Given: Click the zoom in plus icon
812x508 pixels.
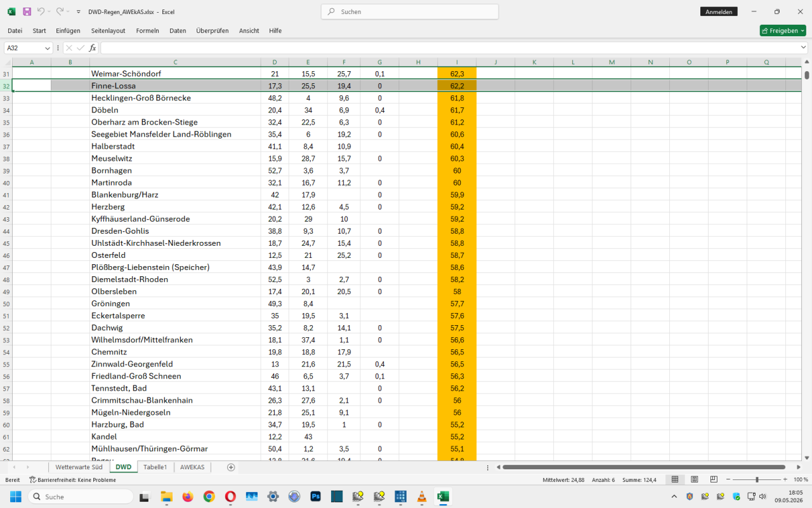Looking at the screenshot, I should (x=785, y=479).
